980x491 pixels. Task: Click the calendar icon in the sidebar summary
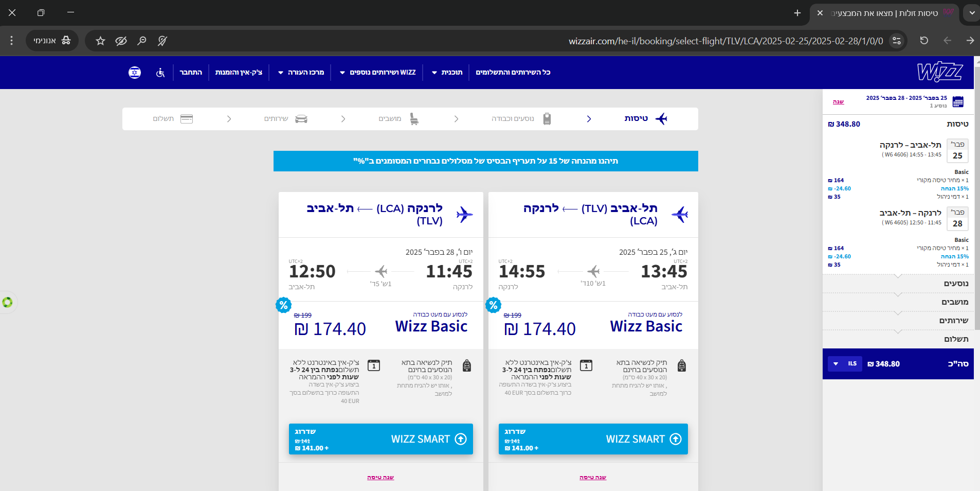958,101
